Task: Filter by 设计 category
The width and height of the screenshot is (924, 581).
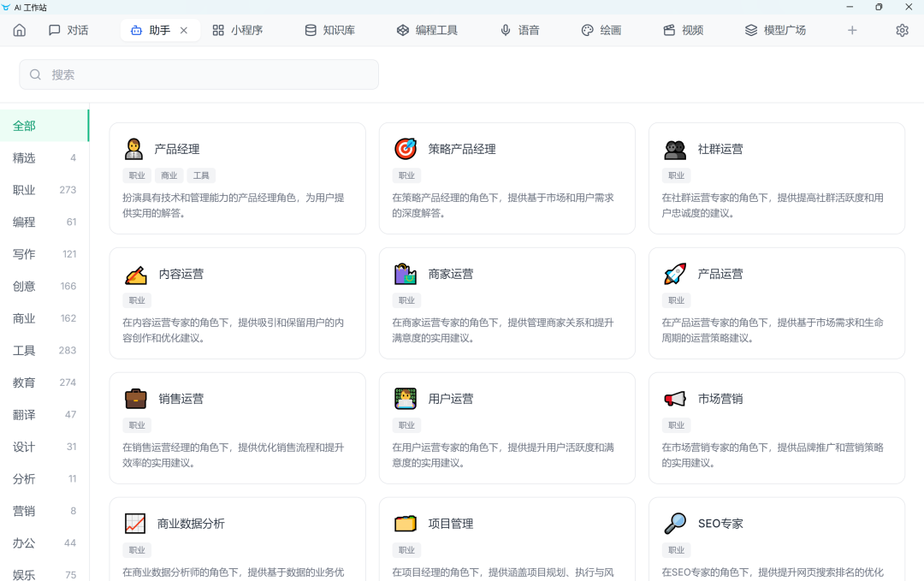Action: [44, 447]
